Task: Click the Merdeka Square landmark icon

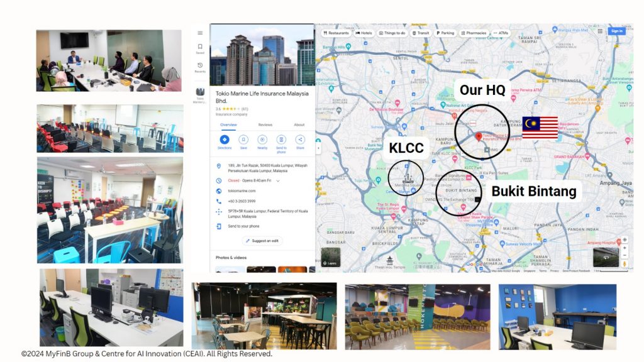Action: 407,178
